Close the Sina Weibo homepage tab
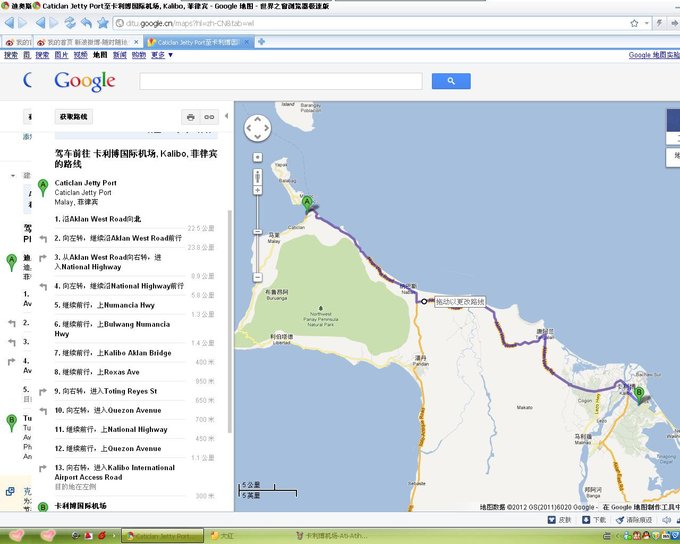This screenshot has width=680, height=544. (x=136, y=42)
